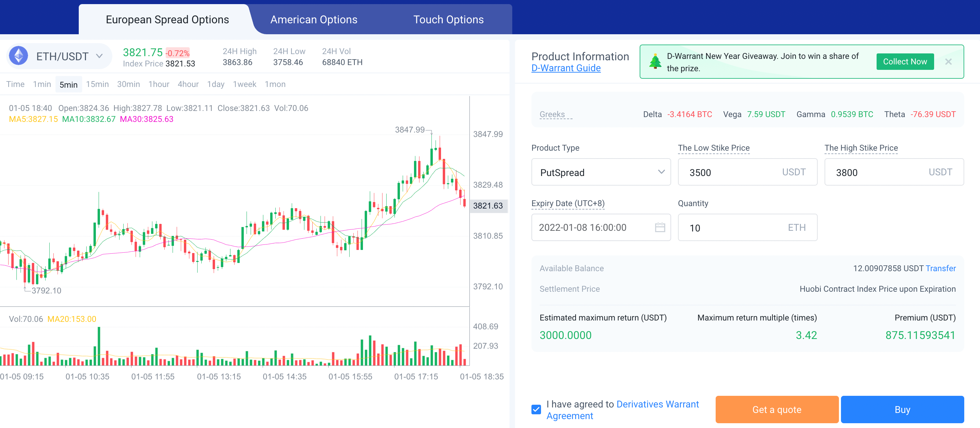Click the Collect Now button
Image resolution: width=980 pixels, height=428 pixels.
tap(904, 62)
